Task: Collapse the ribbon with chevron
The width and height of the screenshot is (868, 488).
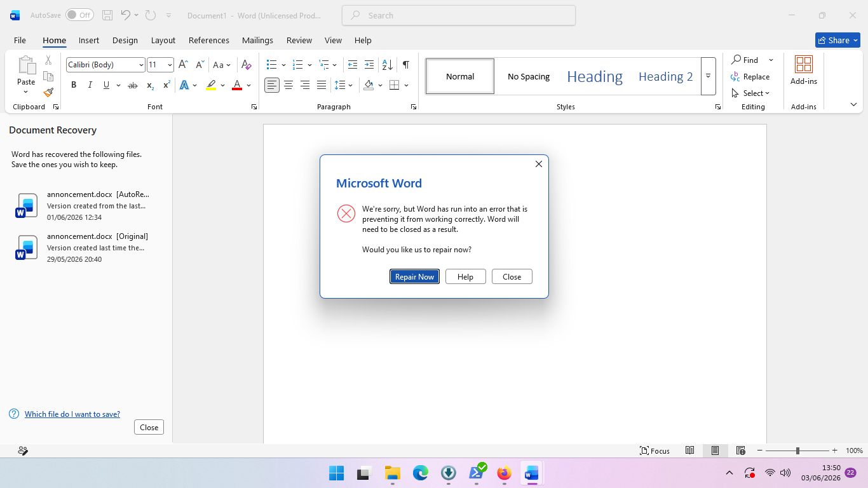Action: coord(853,105)
